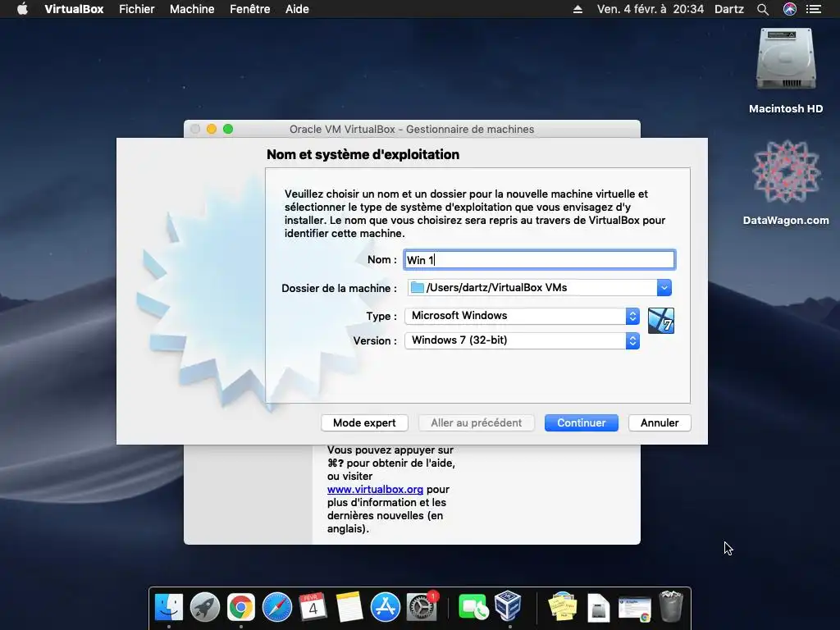Open App Store icon in dock
Viewport: 840px width, 630px height.
pyautogui.click(x=386, y=607)
